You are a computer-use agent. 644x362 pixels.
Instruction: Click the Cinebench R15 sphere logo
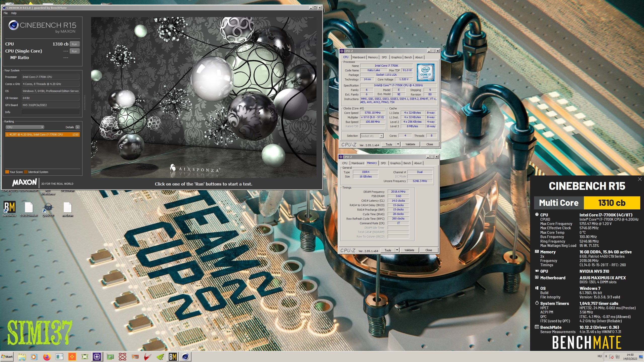[x=13, y=25]
